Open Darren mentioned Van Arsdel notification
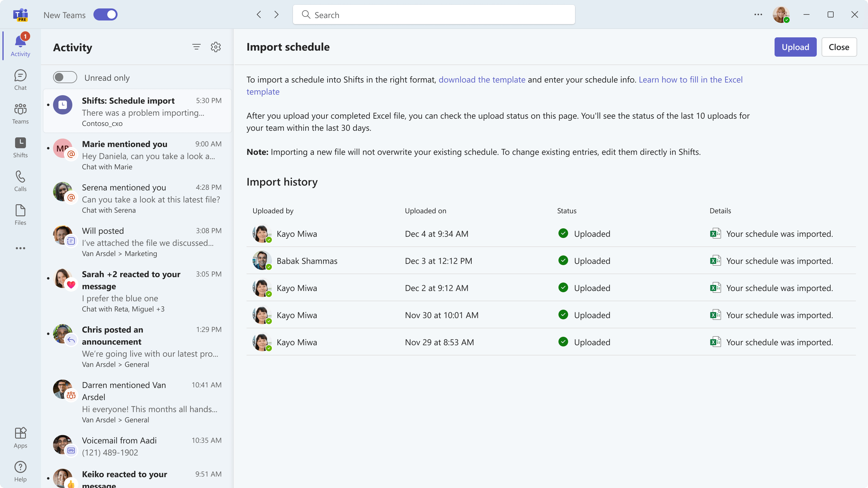 pyautogui.click(x=137, y=402)
